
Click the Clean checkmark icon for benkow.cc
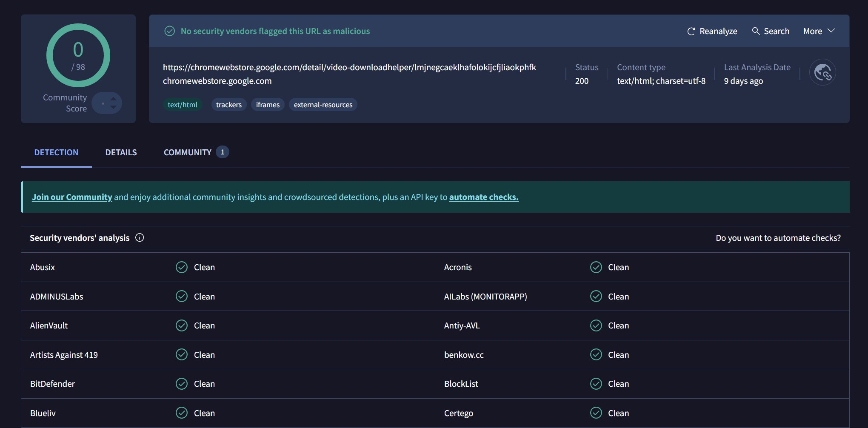tap(596, 355)
